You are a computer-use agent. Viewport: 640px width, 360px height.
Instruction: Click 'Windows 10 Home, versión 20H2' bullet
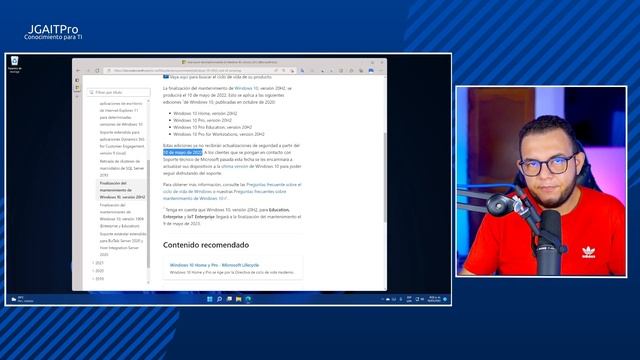(205, 113)
